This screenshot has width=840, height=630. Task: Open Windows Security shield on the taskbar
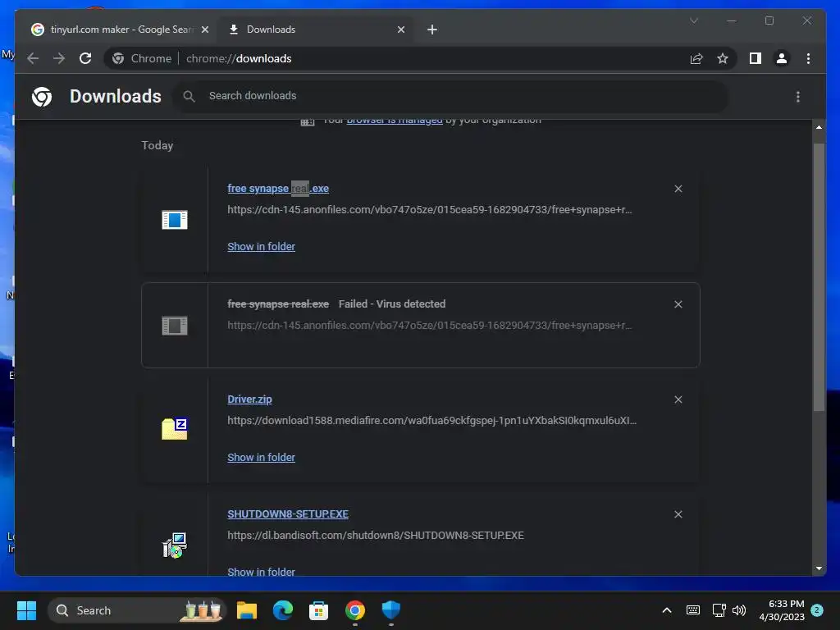point(391,610)
